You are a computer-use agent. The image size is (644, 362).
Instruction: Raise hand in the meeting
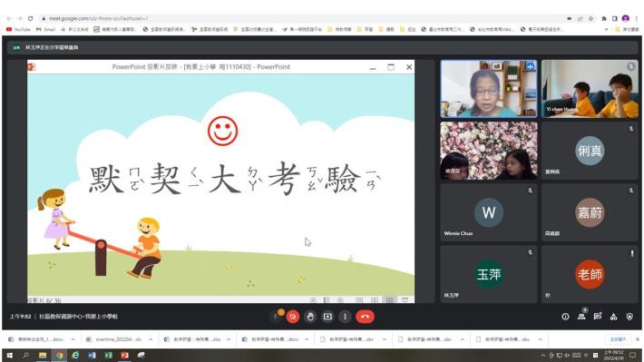tap(310, 317)
